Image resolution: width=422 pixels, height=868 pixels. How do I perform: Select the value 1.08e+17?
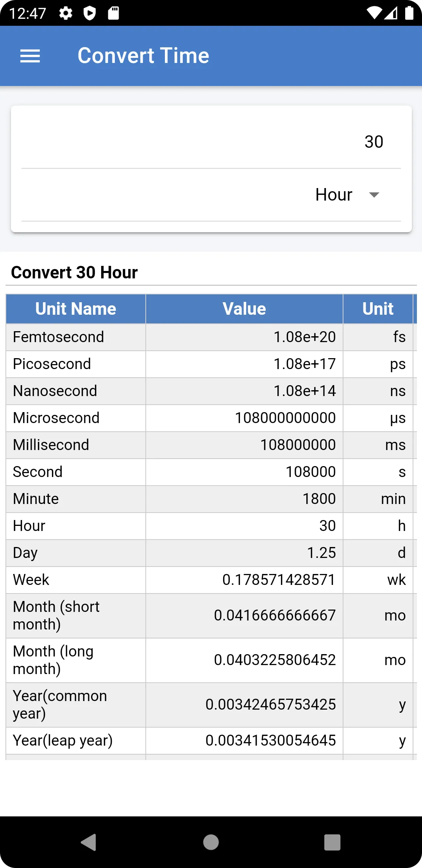[x=304, y=364]
